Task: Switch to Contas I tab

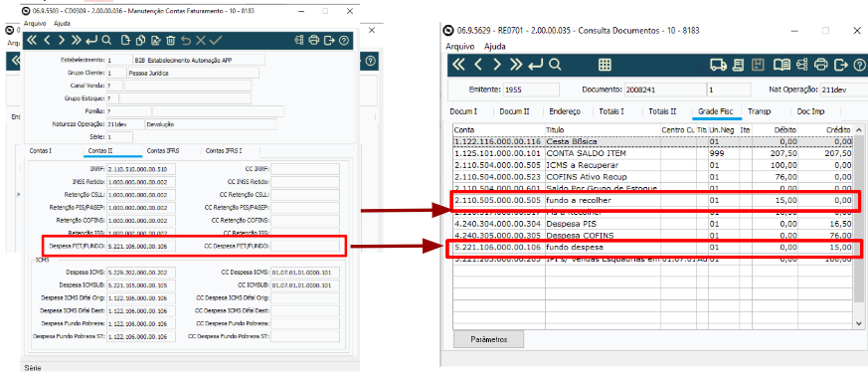Action: (40, 150)
